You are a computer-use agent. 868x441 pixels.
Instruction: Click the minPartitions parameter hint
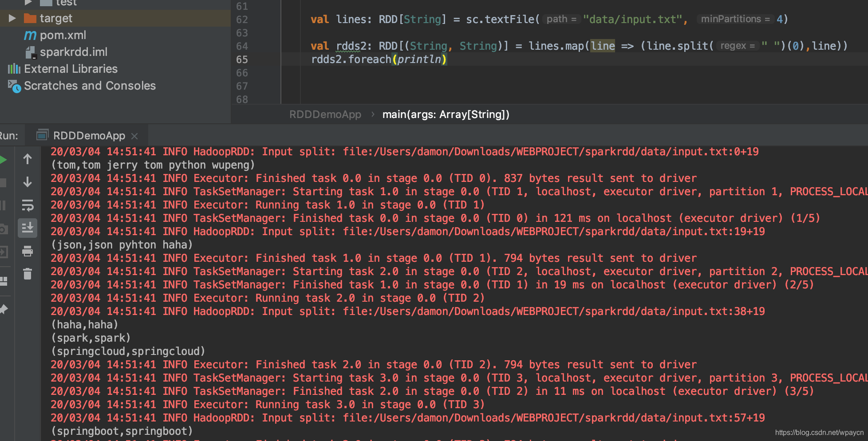(735, 19)
